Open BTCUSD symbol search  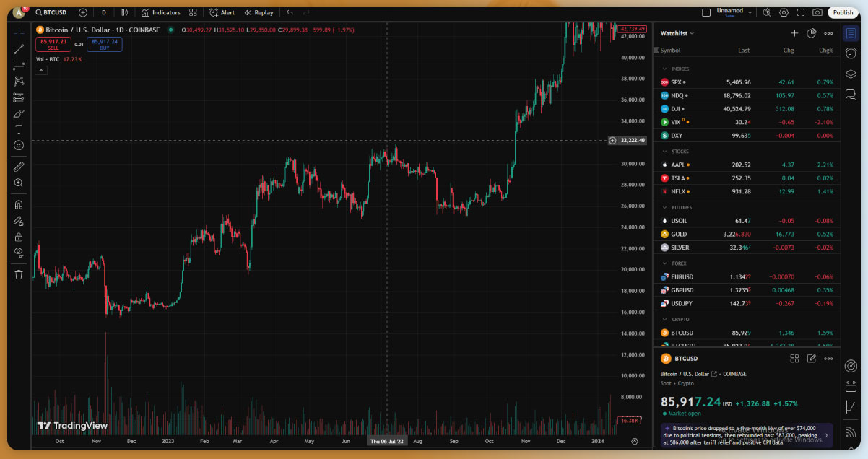pos(50,12)
